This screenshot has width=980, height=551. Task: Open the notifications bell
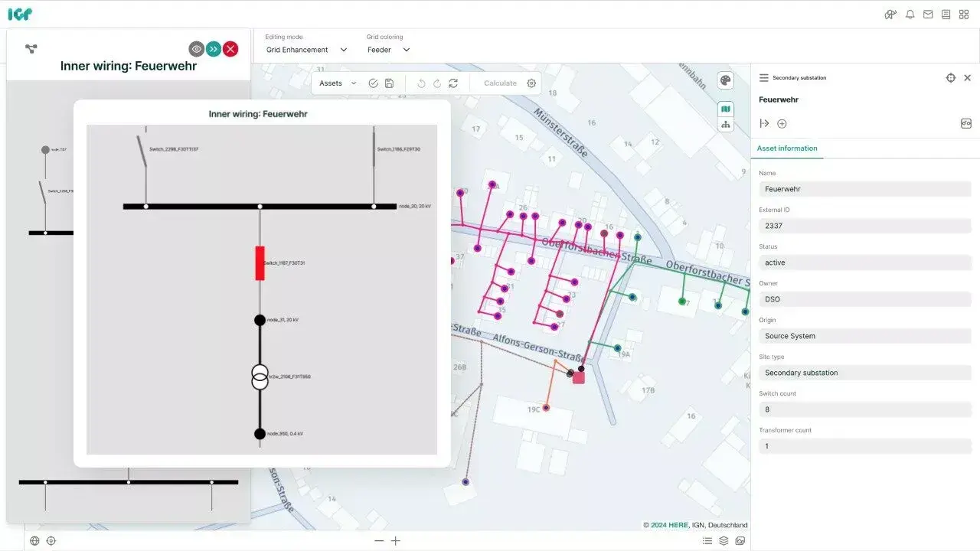pos(910,15)
